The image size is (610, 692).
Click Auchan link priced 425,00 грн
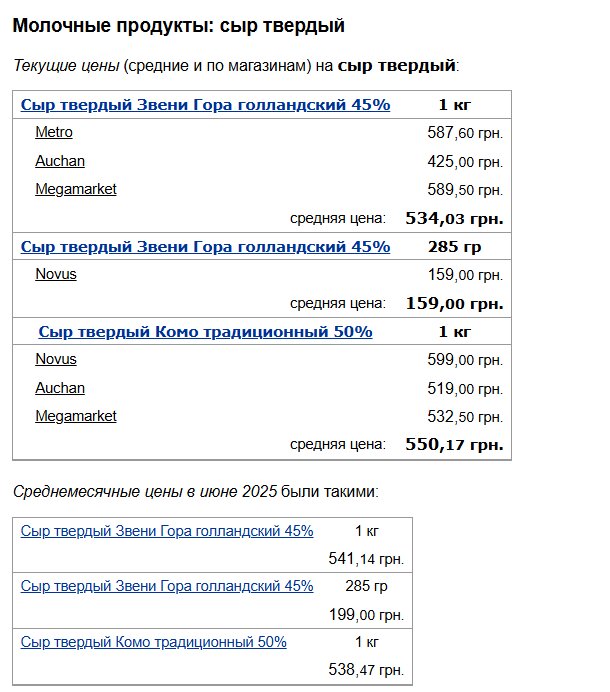coord(60,161)
